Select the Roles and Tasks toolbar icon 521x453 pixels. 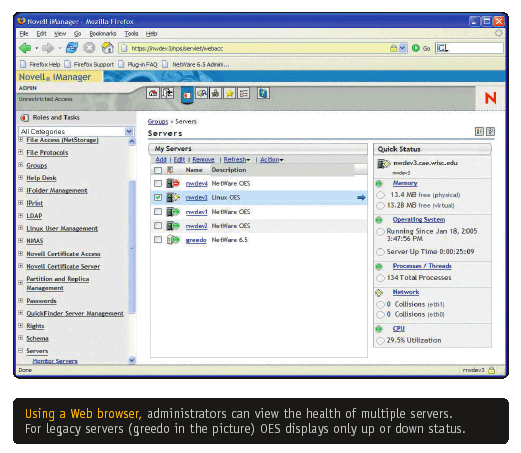point(187,95)
